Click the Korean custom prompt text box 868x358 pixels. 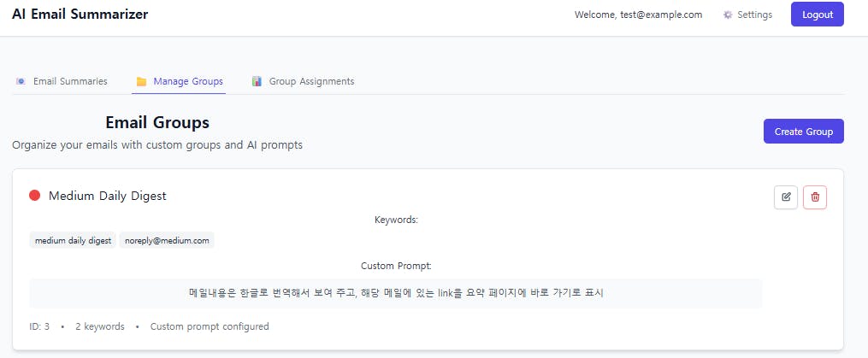tap(395, 293)
